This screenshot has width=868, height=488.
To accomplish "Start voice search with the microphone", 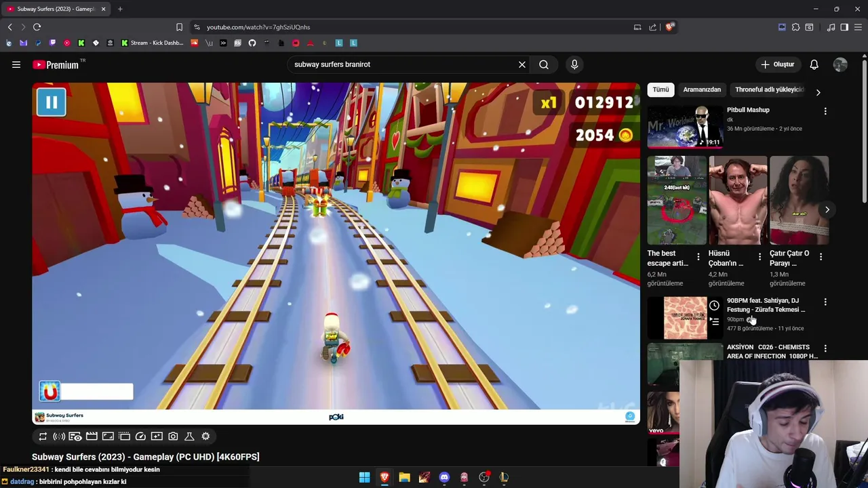I will click(574, 64).
